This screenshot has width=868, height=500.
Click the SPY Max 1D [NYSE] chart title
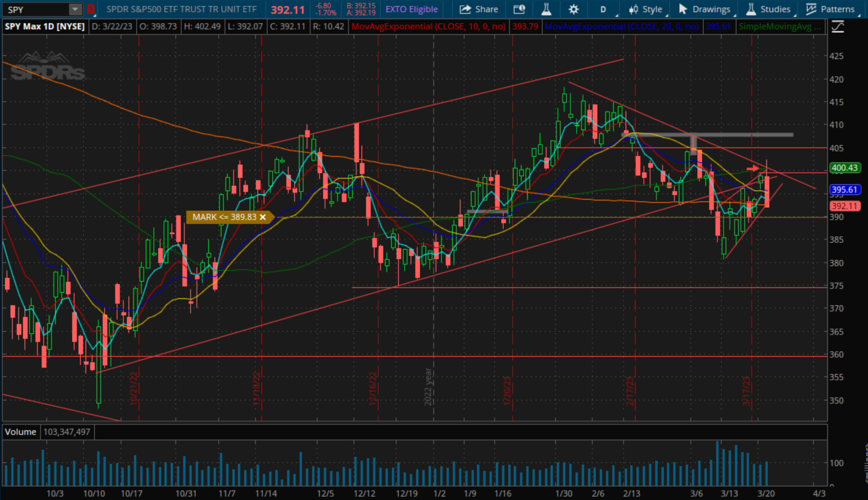(x=45, y=27)
